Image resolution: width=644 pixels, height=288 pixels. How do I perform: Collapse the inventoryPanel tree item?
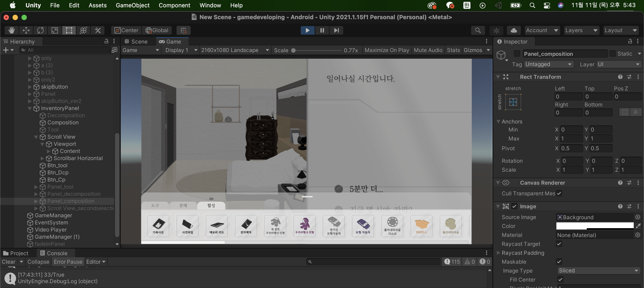click(30, 108)
